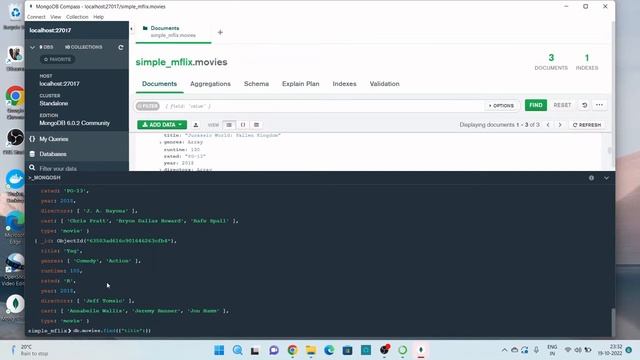The width and height of the screenshot is (640, 360).
Task: Open a new tab with plus icon
Action: click(220, 32)
